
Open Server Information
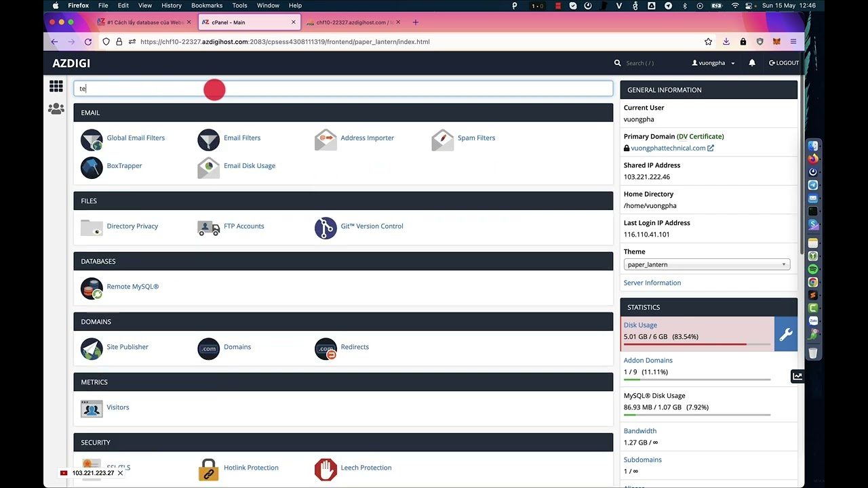652,282
